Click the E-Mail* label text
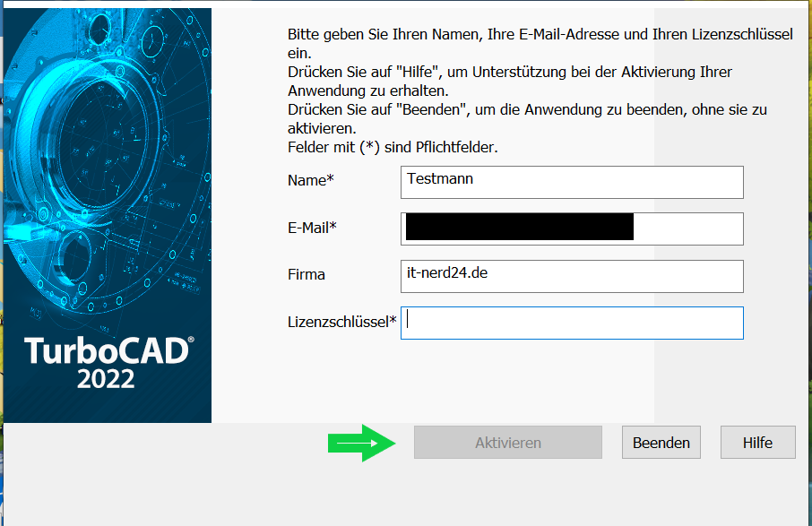Image resolution: width=812 pixels, height=526 pixels. (312, 228)
